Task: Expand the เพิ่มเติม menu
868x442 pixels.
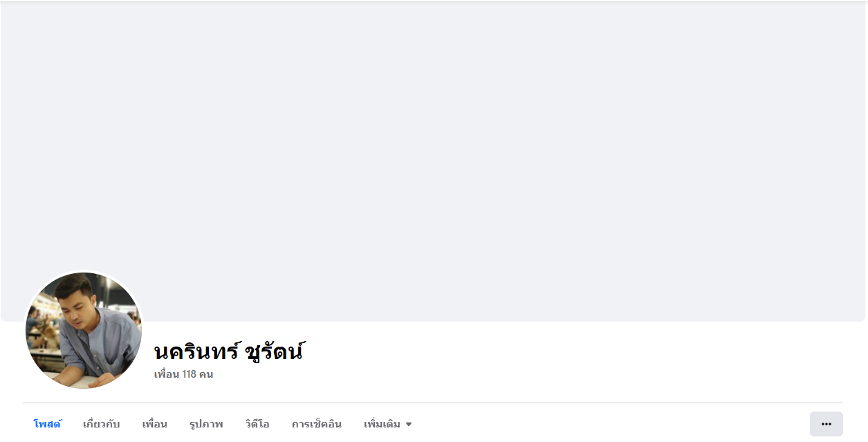Action: (388, 424)
